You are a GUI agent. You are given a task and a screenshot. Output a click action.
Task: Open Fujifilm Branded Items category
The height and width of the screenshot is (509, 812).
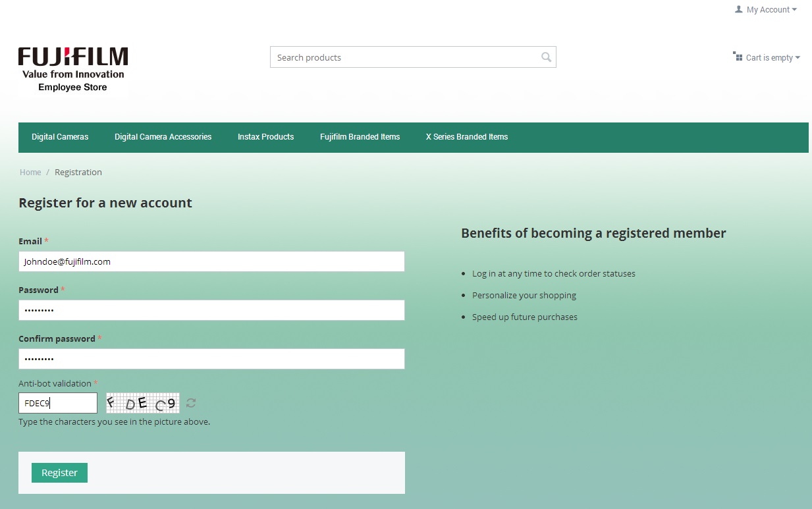click(x=360, y=137)
